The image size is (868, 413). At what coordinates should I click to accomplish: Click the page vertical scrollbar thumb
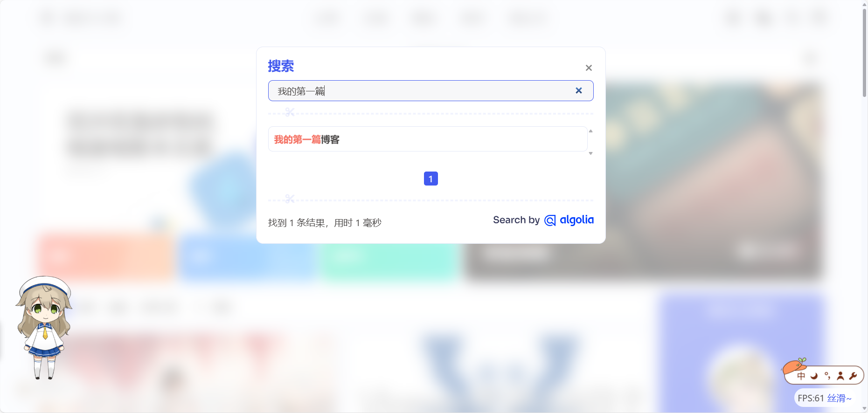click(x=864, y=52)
